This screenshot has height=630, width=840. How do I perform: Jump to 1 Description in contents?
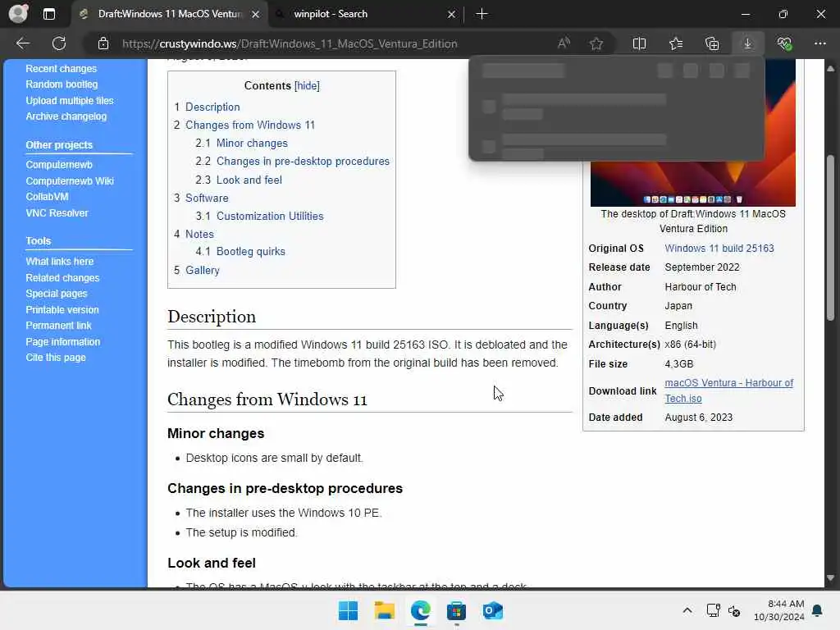coord(207,107)
